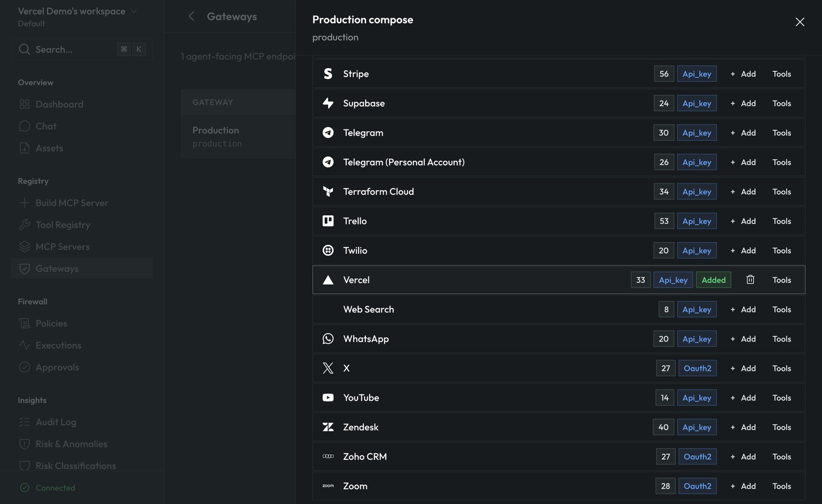View Tools for Telegram
The image size is (822, 504).
781,133
